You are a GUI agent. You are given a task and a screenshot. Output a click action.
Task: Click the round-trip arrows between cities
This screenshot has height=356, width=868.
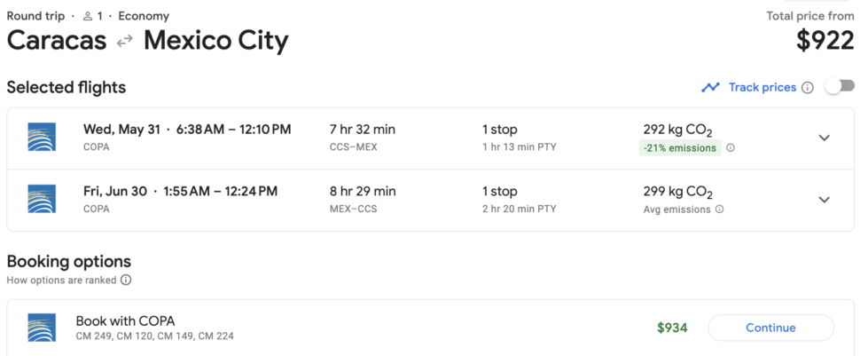pos(125,42)
